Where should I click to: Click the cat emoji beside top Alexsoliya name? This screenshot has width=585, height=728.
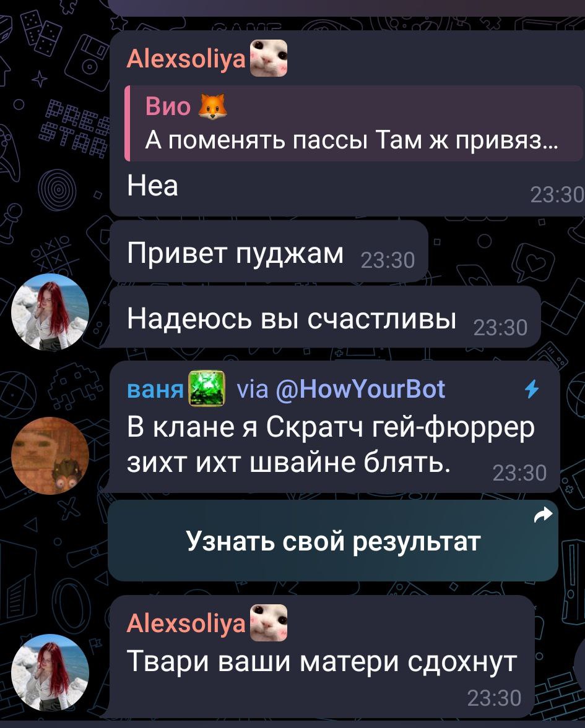[x=269, y=59]
